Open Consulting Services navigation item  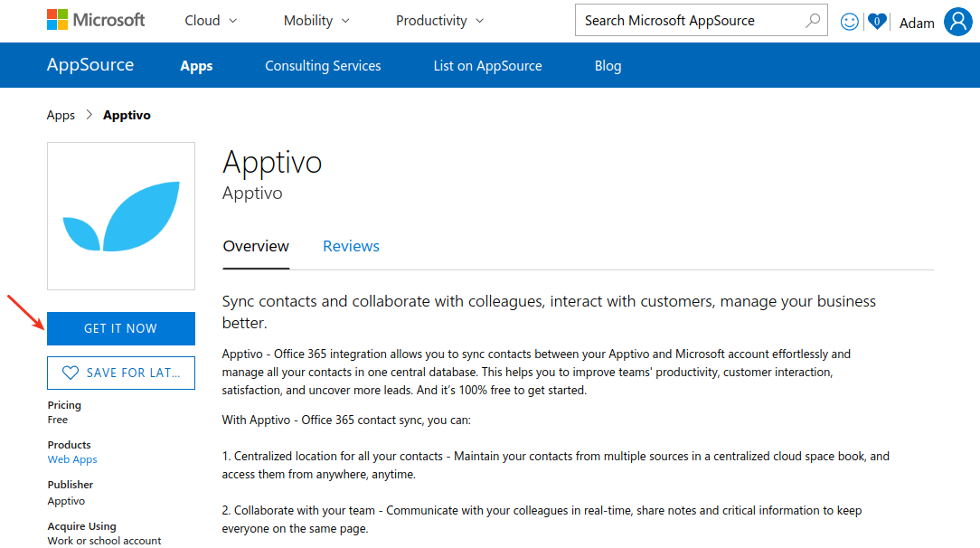coord(323,66)
